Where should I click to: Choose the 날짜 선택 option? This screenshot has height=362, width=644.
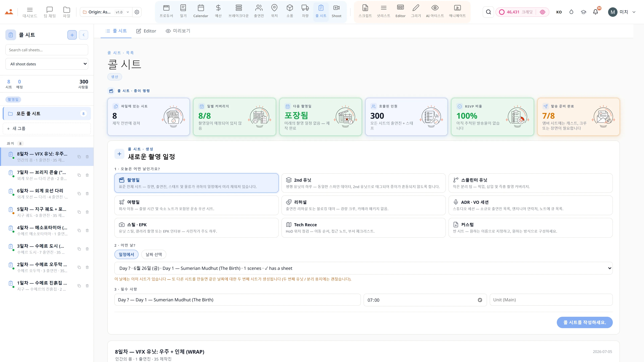coord(153,254)
